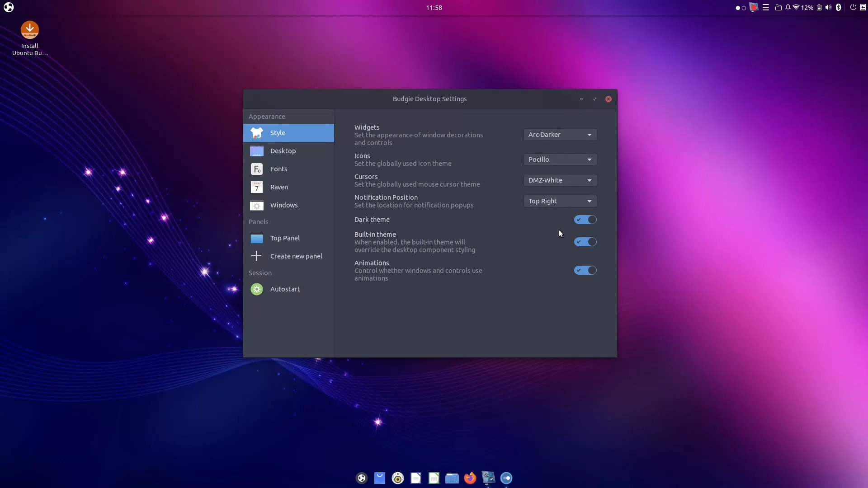The width and height of the screenshot is (868, 488).
Task: Disable the Dark theme toggle
Action: click(585, 220)
